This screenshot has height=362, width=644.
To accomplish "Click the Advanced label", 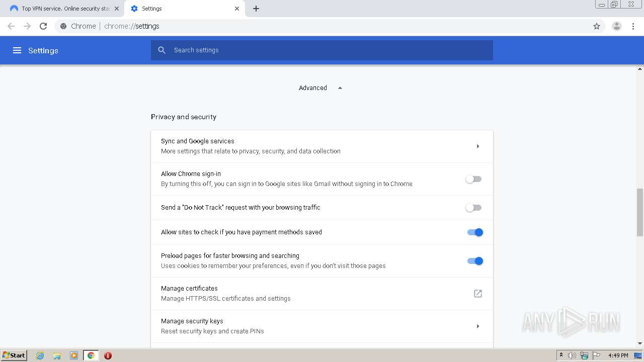I will tap(313, 88).
